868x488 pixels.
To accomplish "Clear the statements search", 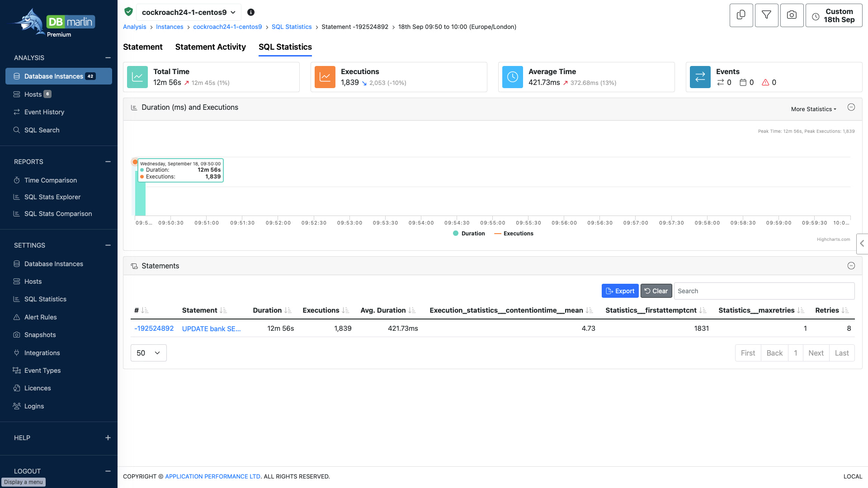I will (656, 291).
